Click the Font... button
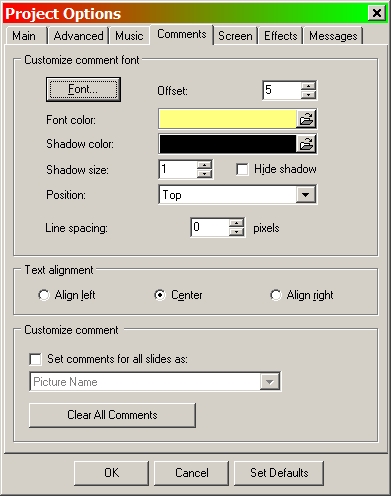391x496 pixels. [x=83, y=89]
